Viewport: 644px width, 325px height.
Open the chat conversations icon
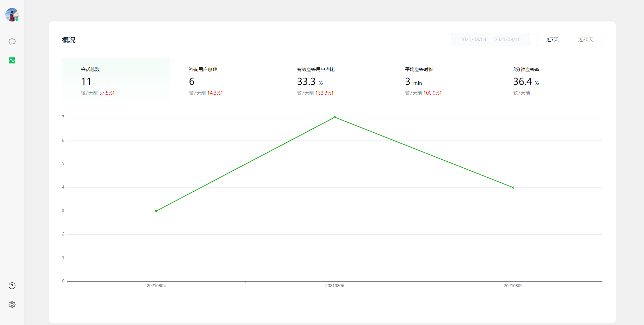point(12,42)
